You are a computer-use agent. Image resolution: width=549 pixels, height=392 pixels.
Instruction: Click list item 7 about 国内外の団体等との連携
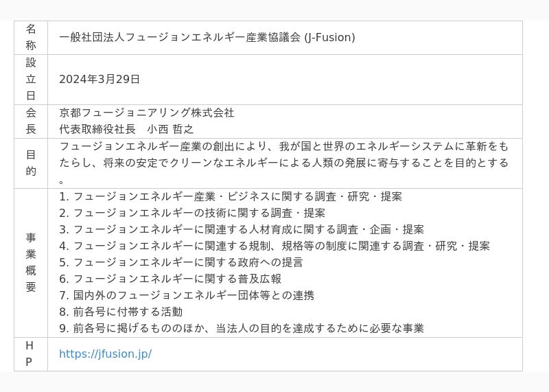187,295
